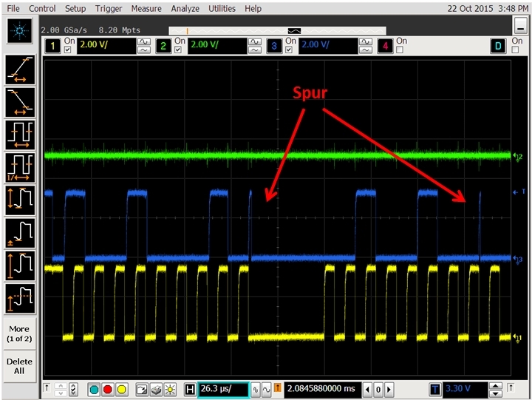Screen dimensions: 532x400
Task: Click the channel 2 green number button
Action: pos(163,46)
